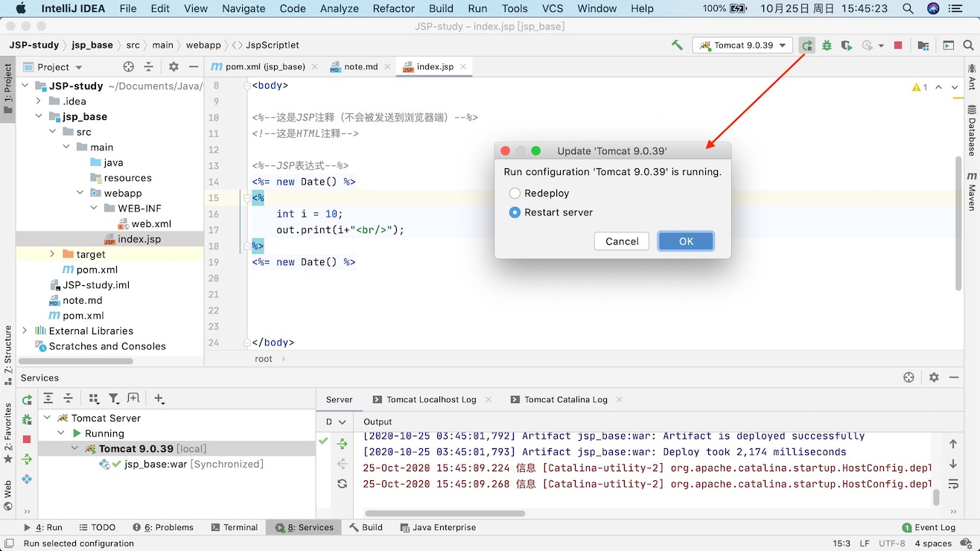Screen dimensions: 980x551
Task: Open the D deployment dropdown in Server tab
Action: [335, 421]
